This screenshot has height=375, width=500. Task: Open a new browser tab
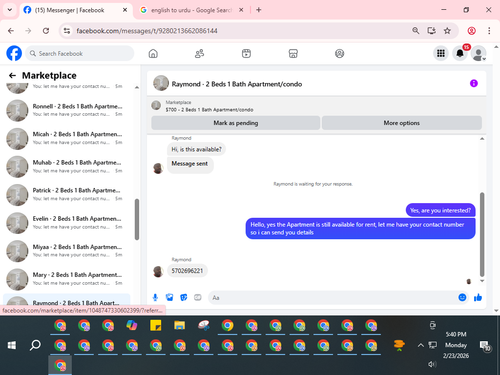click(259, 10)
